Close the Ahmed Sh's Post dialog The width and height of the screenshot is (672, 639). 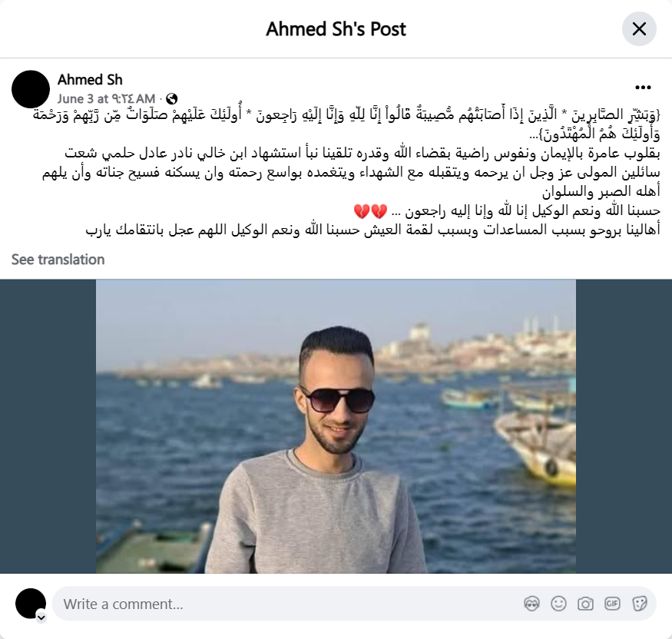click(x=639, y=29)
